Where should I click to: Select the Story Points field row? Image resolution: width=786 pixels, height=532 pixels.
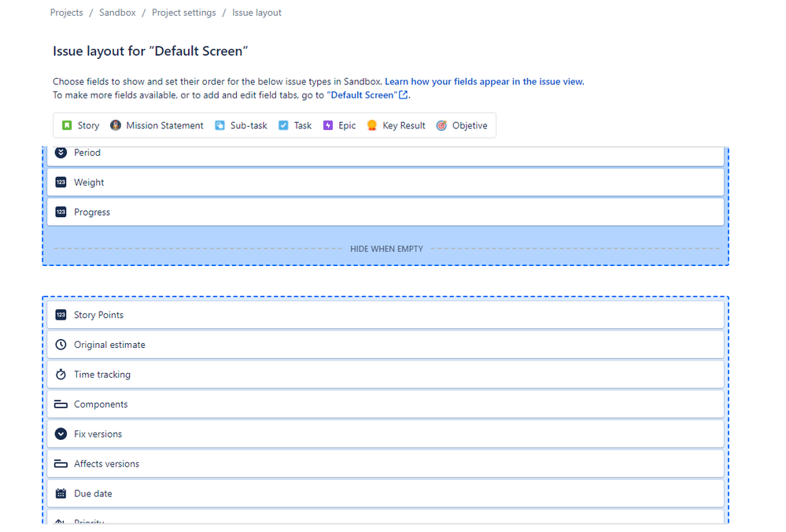point(386,315)
